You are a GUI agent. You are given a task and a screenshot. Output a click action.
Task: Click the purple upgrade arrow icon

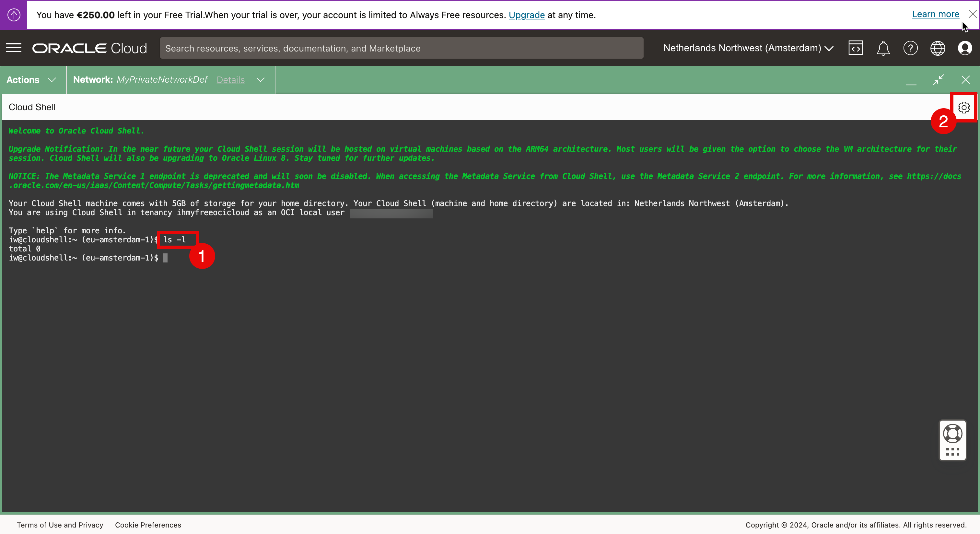[14, 15]
